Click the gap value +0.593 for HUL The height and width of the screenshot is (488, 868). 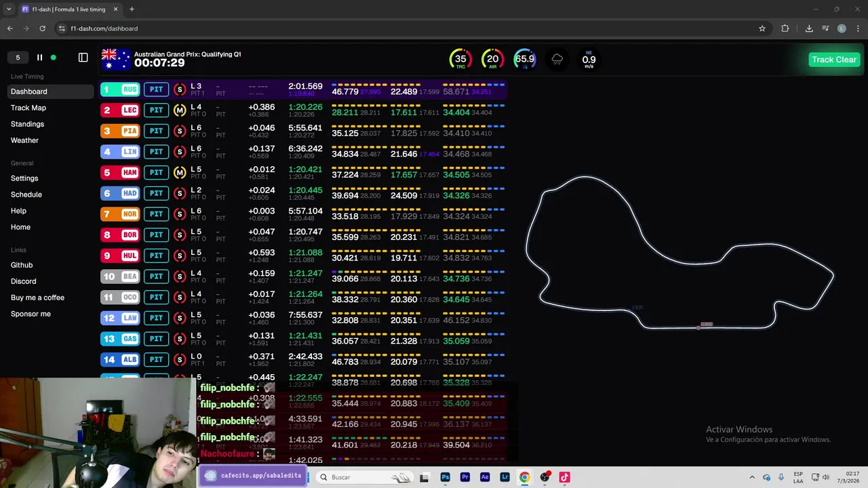pyautogui.click(x=262, y=252)
